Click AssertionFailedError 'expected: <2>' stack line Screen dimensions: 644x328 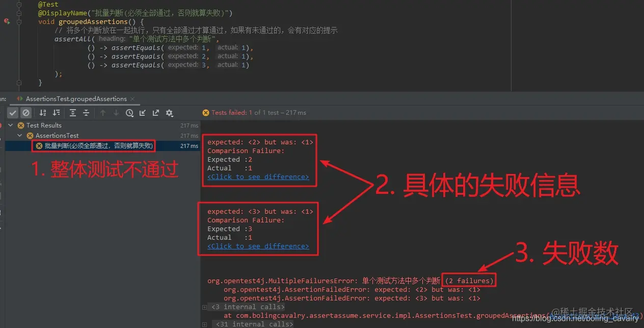coord(352,290)
